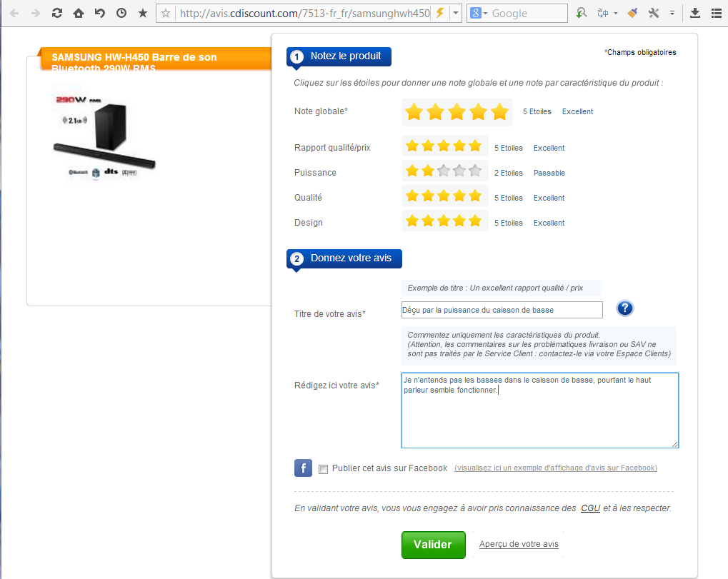Open the CGU terms link
The width and height of the screenshot is (728, 579).
coord(591,508)
